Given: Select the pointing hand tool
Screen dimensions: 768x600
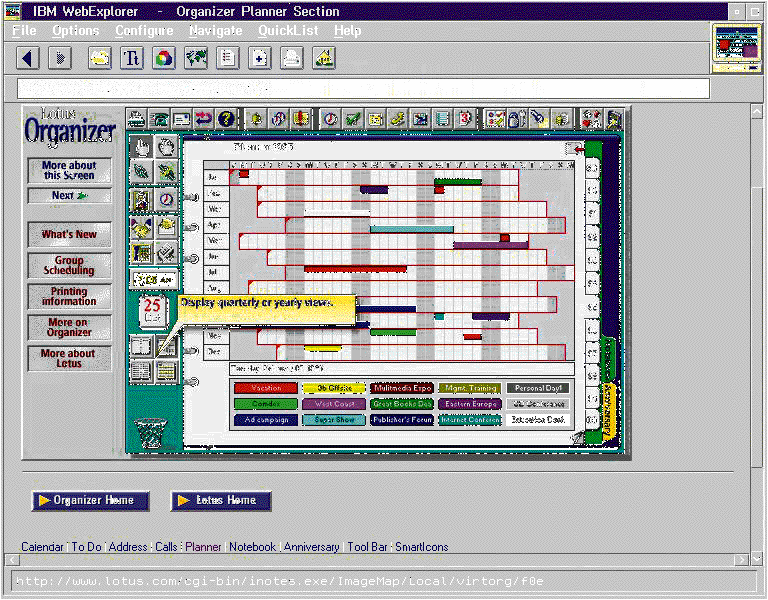Looking at the screenshot, I should [x=142, y=147].
